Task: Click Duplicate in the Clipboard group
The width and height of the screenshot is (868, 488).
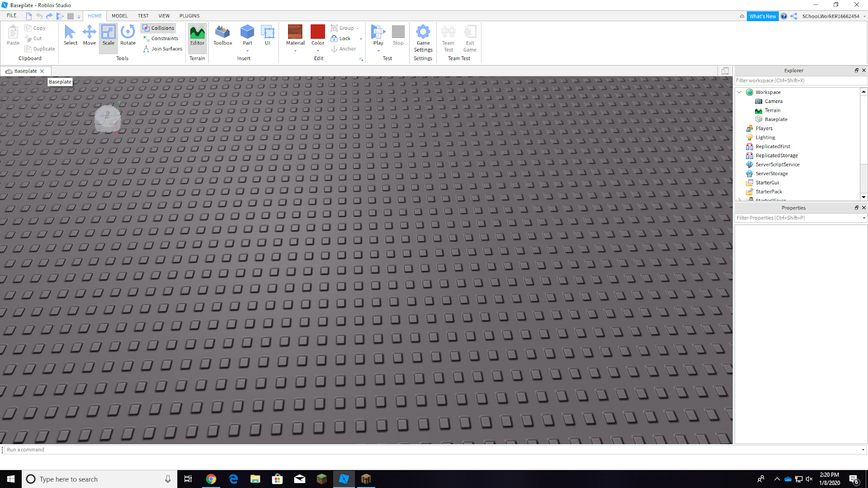Action: (x=40, y=49)
